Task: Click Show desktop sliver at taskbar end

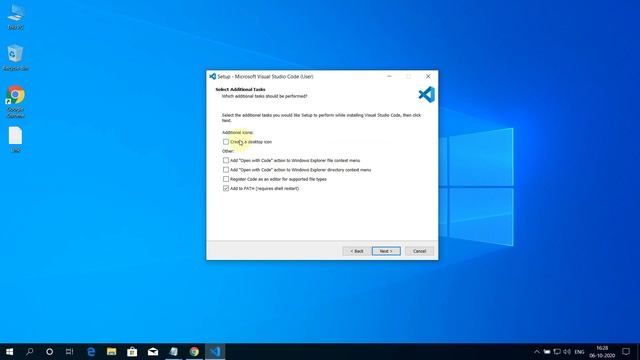Action: pos(638,351)
